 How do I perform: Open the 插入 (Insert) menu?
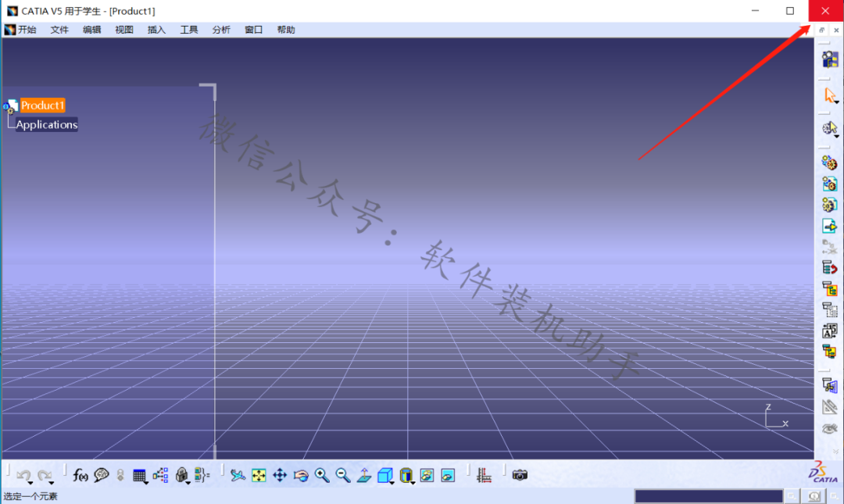(x=156, y=30)
